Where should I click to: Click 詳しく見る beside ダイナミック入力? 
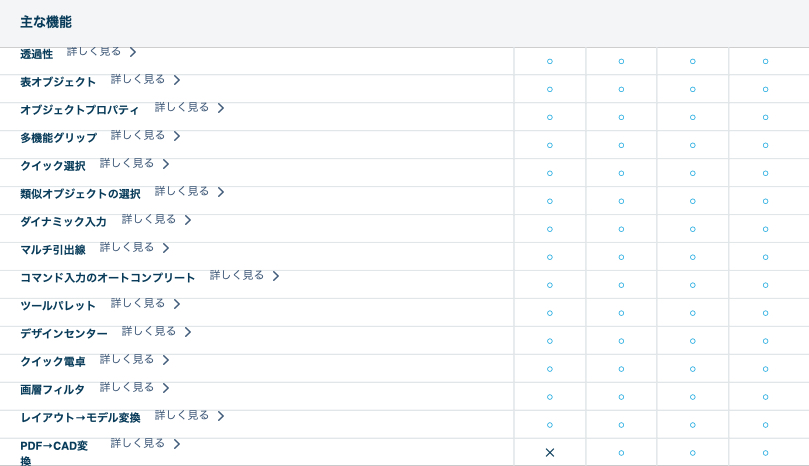coord(149,219)
